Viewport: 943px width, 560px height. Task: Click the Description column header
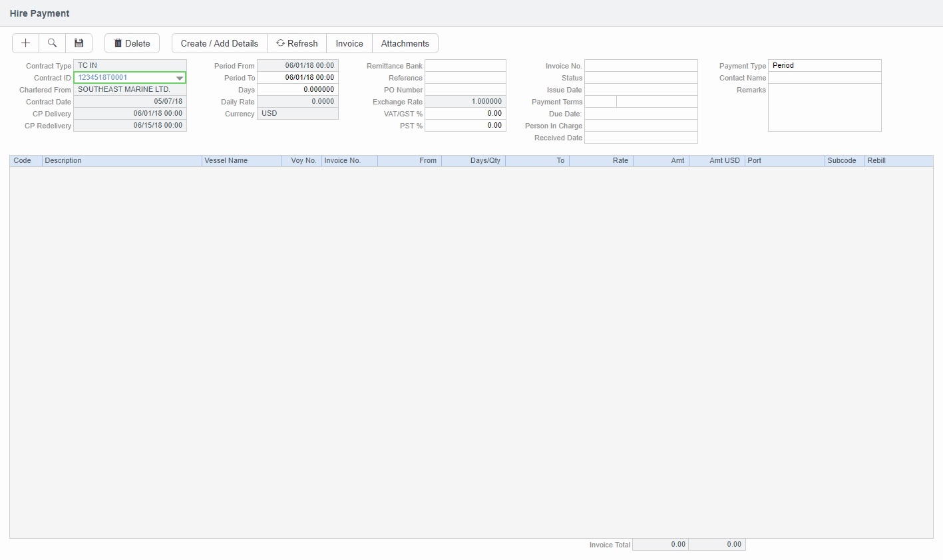click(121, 161)
